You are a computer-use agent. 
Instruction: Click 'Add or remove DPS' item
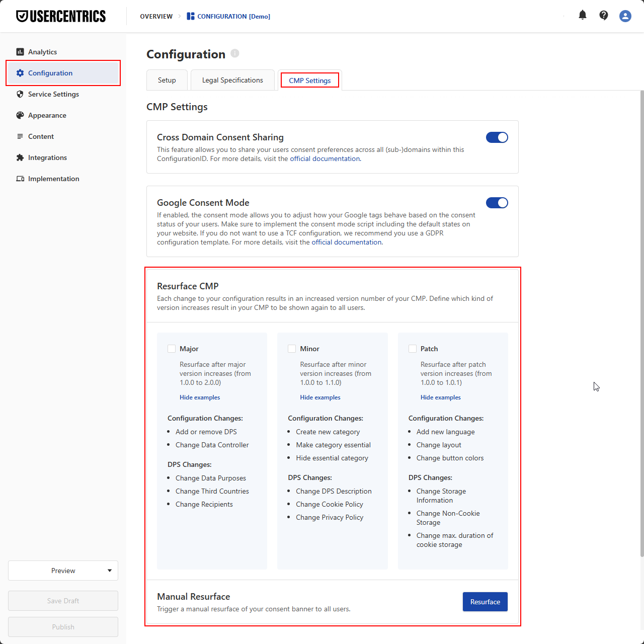pyautogui.click(x=206, y=432)
